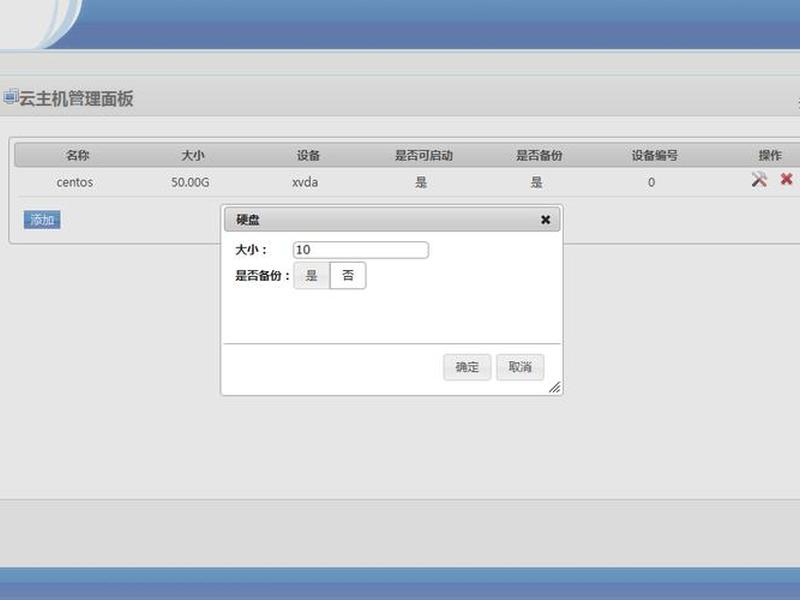Image resolution: width=800 pixels, height=600 pixels.
Task: Click the dialog resize grip corner
Action: click(555, 388)
